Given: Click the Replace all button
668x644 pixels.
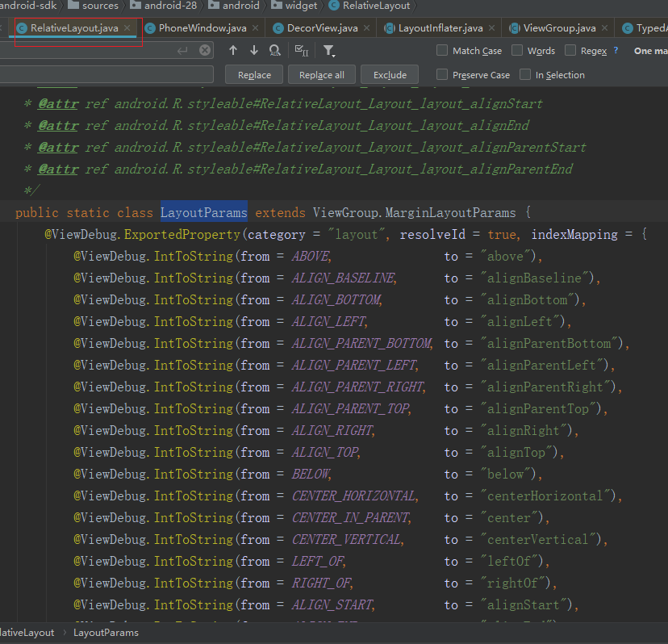Looking at the screenshot, I should point(322,74).
